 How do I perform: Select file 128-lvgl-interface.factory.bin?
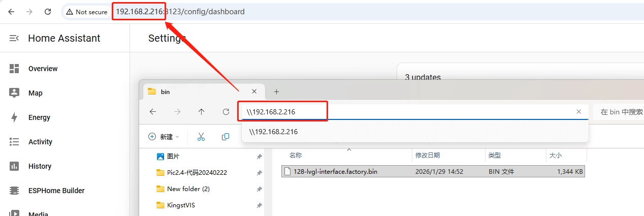click(335, 172)
